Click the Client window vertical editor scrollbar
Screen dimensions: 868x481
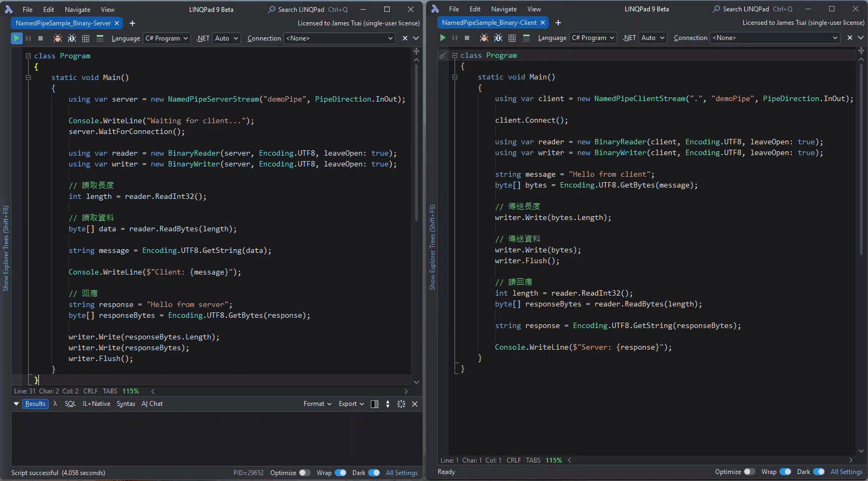click(x=861, y=162)
